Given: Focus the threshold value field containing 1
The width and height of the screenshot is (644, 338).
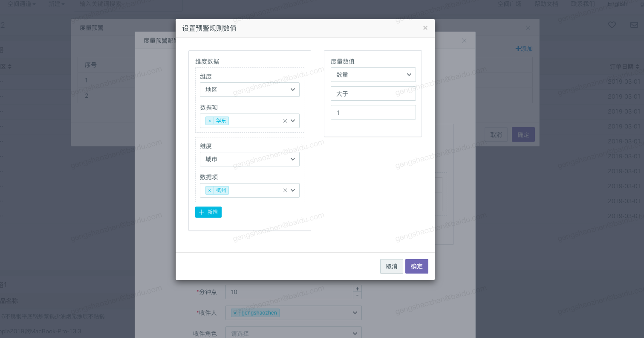Looking at the screenshot, I should (373, 113).
